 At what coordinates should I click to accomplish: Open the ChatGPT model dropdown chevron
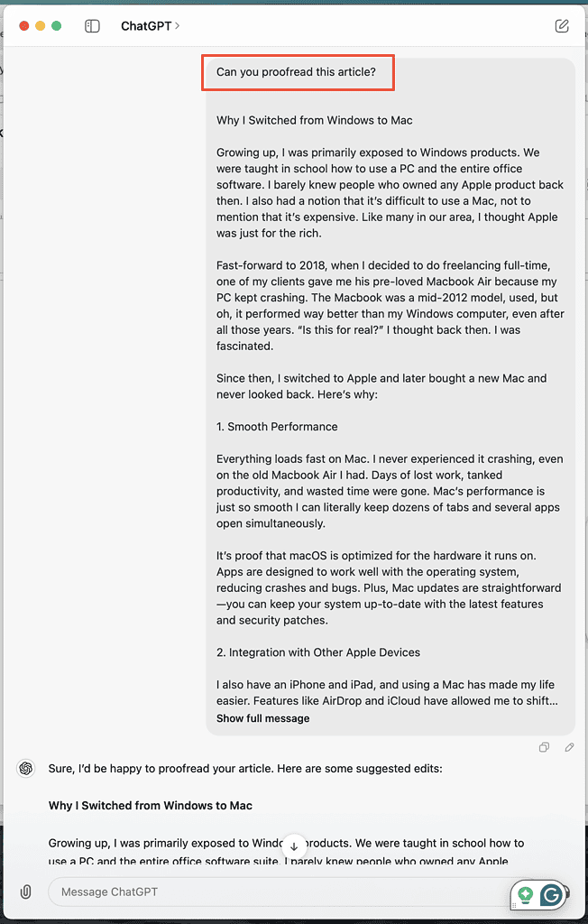[178, 26]
